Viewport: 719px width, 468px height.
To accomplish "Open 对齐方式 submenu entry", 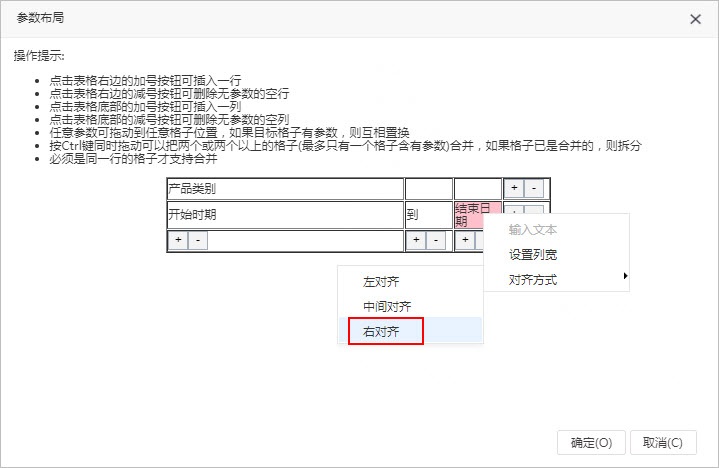I will [x=556, y=279].
